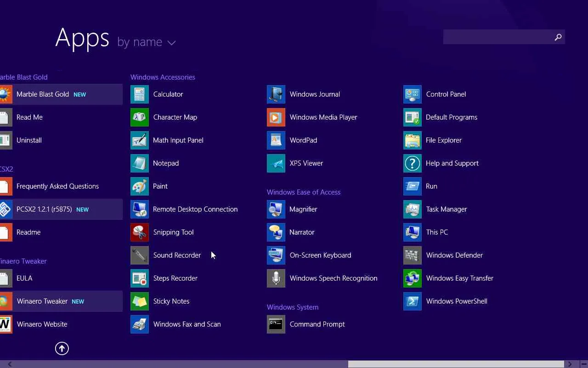Screen dimensions: 588x368
Task: Click the scrollbar left arrow
Action: coord(10,364)
